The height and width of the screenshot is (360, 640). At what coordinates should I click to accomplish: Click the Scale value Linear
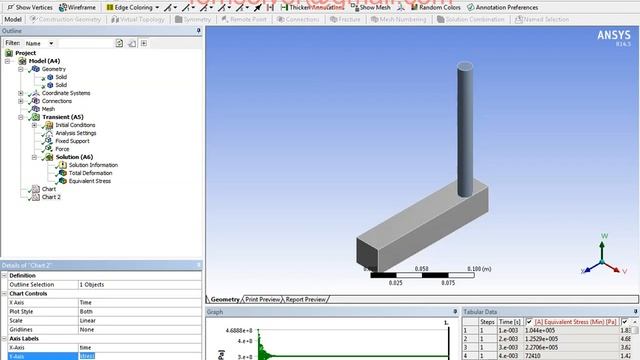coord(140,320)
